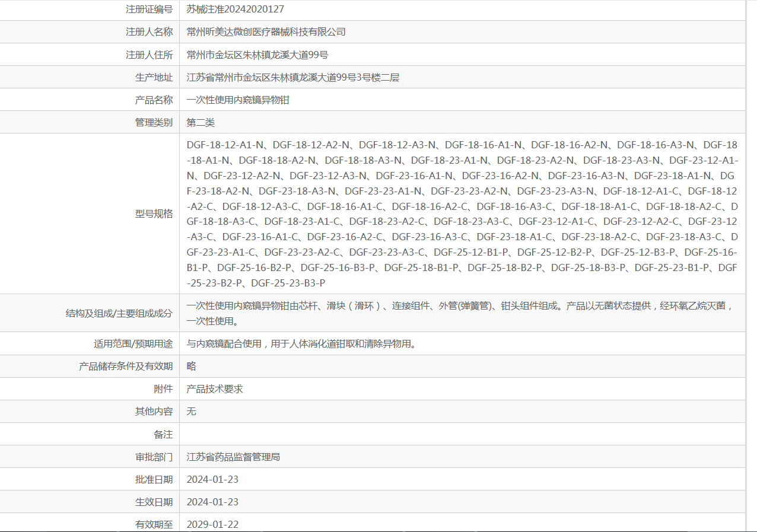Select the 备注 label
Image resolution: width=757 pixels, height=532 pixels.
point(163,434)
